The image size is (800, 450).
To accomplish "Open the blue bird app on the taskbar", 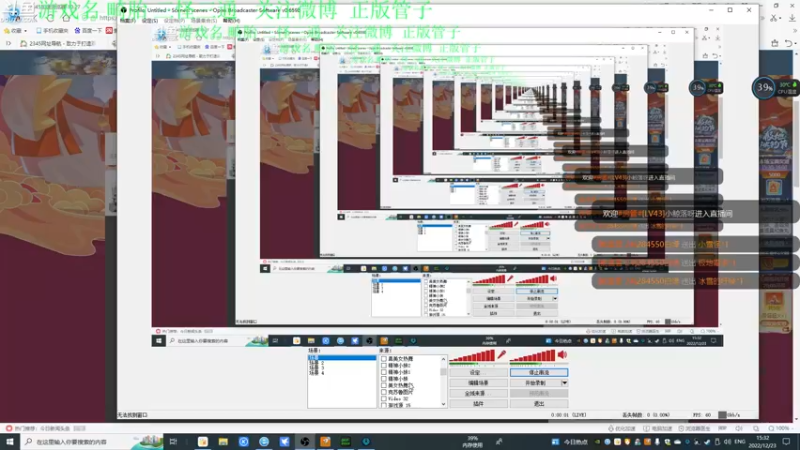I will click(284, 441).
